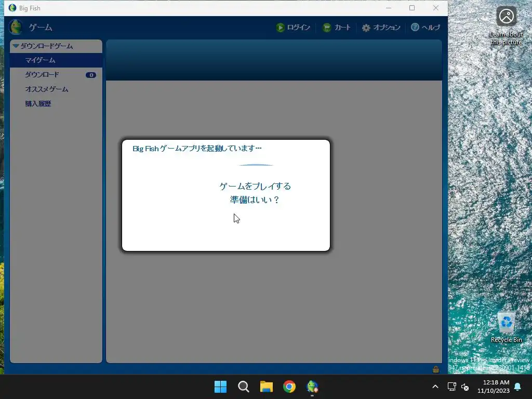
Task: Open taskbar Search
Action: [x=244, y=387]
